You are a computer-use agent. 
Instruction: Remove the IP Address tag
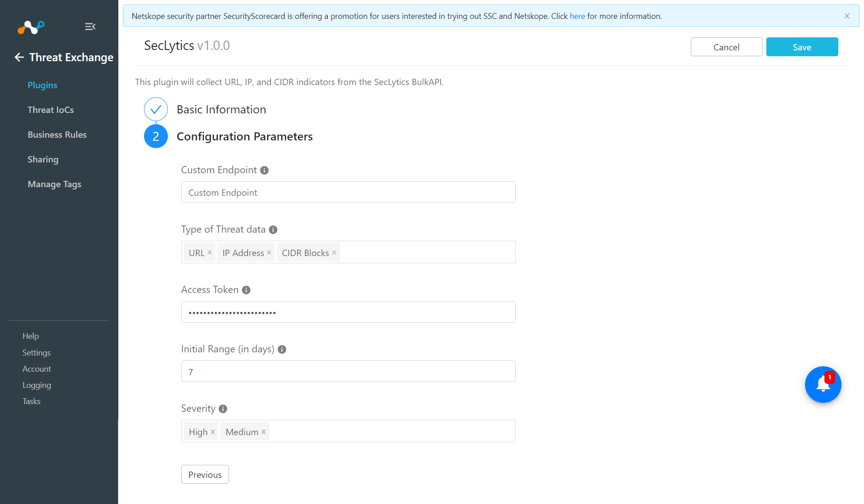pos(269,252)
